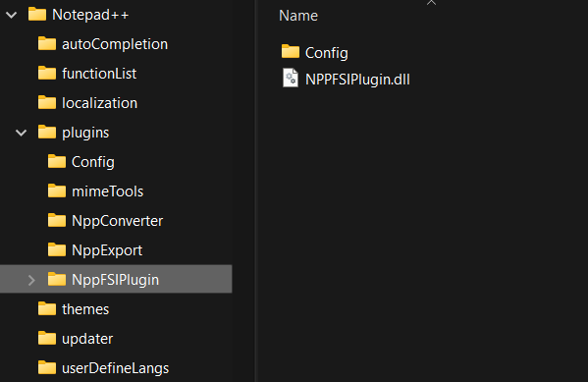Select Config name in the file list
This screenshot has width=588, height=382.
[327, 53]
